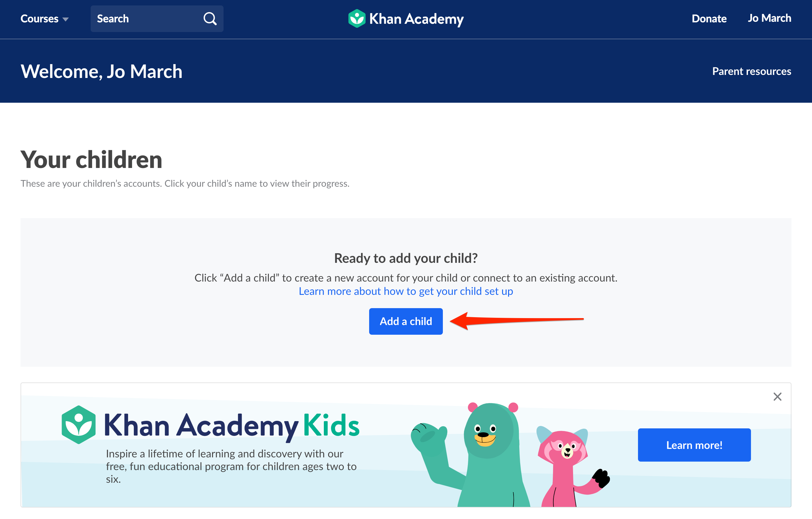Click the Add a child button
The image size is (812, 519).
[x=406, y=321]
